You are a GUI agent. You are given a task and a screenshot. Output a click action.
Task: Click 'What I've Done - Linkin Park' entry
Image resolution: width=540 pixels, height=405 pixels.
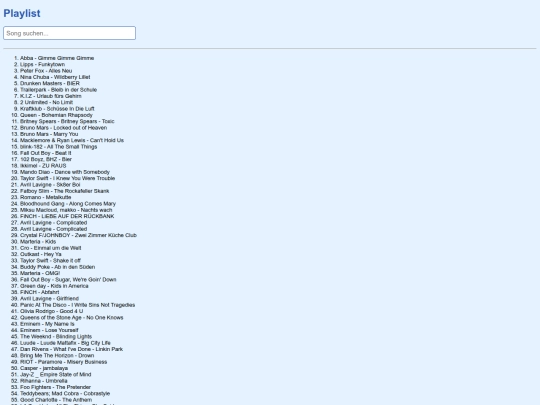click(x=71, y=349)
